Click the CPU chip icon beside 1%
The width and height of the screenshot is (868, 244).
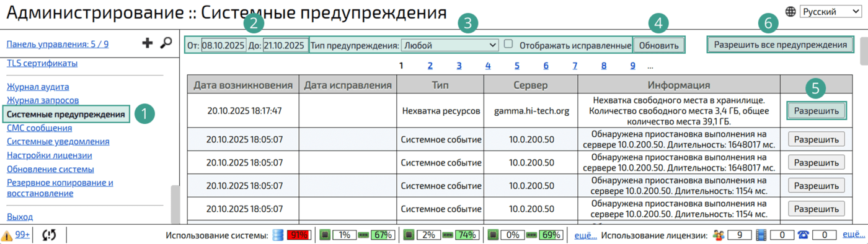(325, 235)
